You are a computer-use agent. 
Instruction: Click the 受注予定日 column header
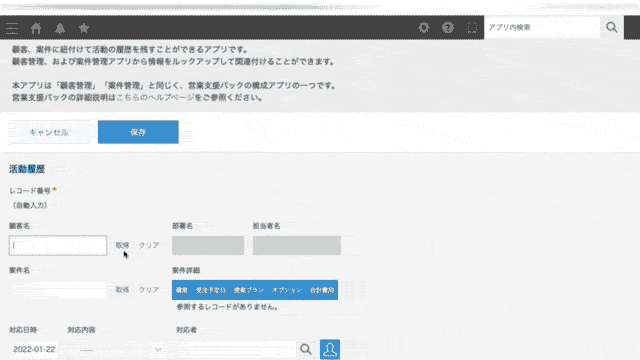click(x=211, y=290)
